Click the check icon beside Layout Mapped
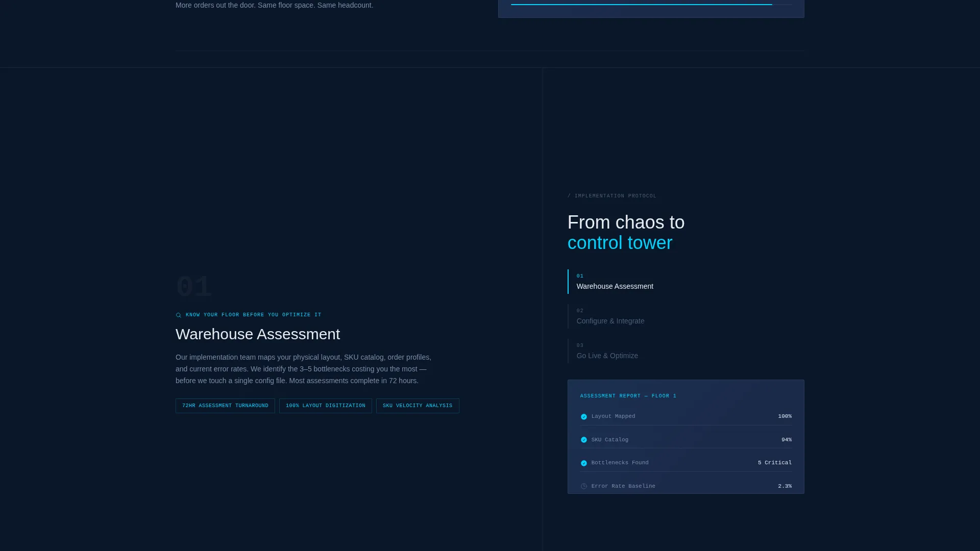This screenshot has width=980, height=551. tap(584, 417)
